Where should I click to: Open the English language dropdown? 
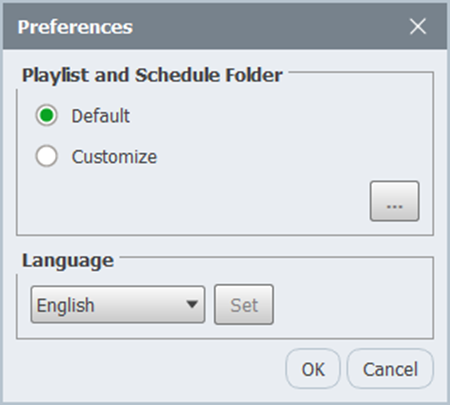tap(118, 304)
